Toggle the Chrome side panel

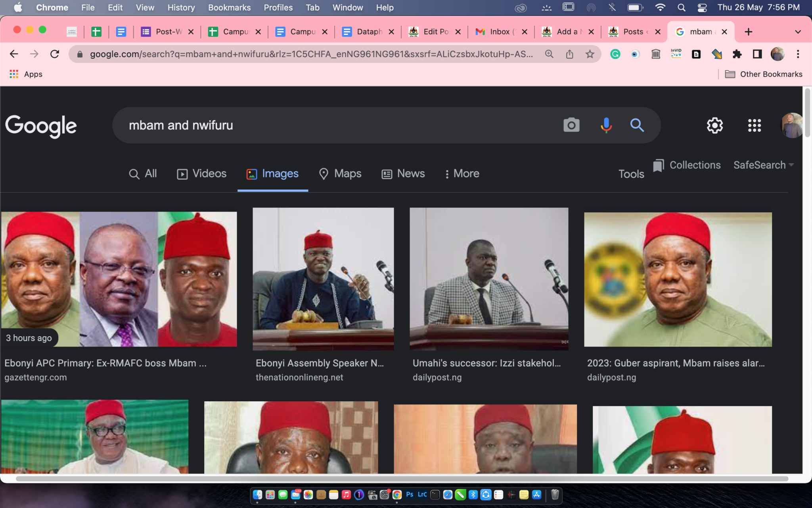(x=757, y=54)
